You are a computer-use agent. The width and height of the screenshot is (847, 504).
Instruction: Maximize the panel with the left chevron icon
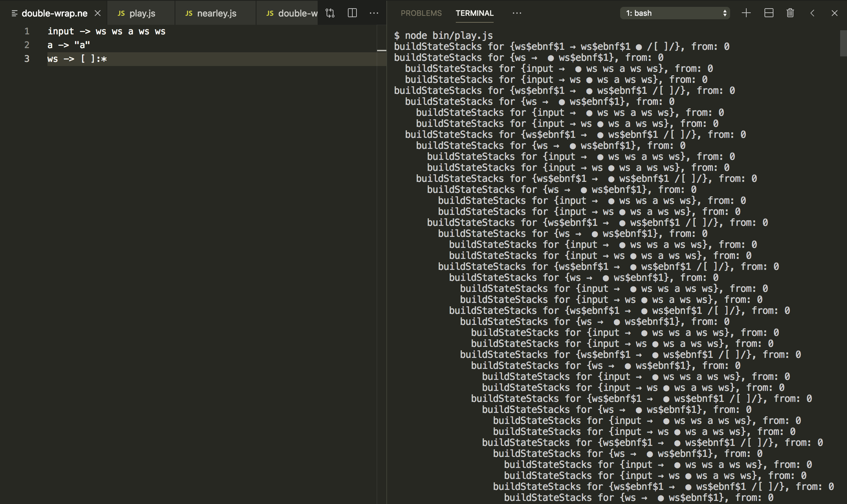(x=812, y=13)
